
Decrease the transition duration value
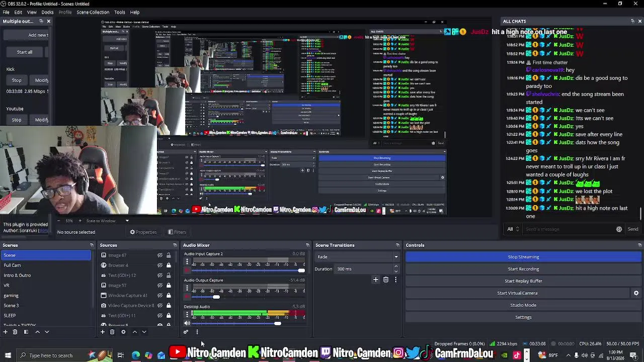(x=396, y=271)
